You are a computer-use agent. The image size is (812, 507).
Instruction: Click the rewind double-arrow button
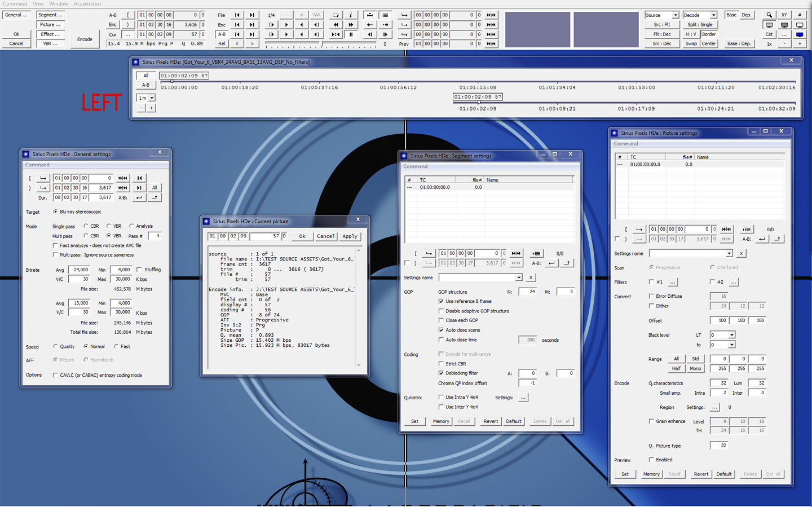[336, 25]
